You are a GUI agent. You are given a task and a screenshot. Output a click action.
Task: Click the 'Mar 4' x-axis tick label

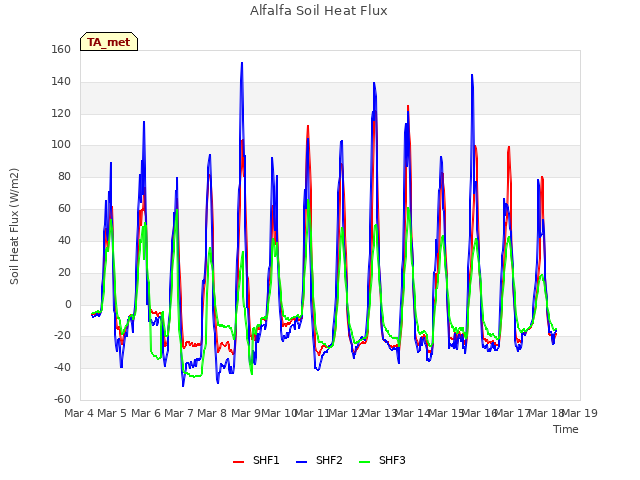point(79,413)
